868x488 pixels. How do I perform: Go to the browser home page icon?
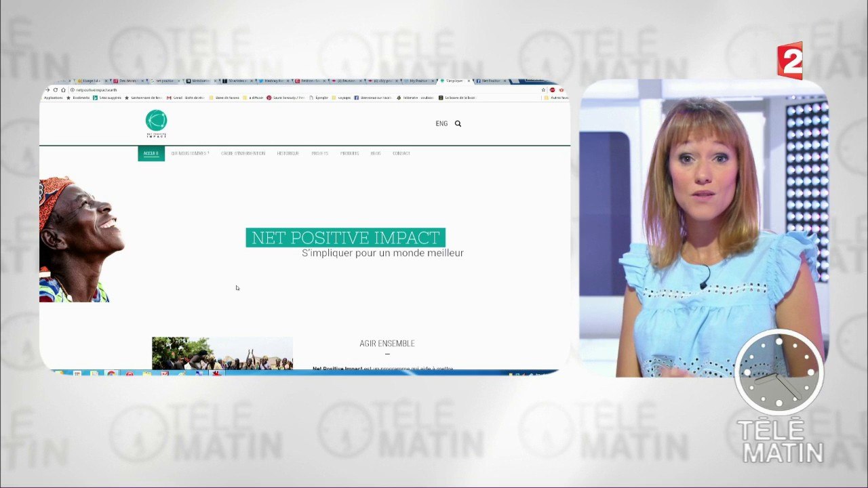(x=63, y=89)
